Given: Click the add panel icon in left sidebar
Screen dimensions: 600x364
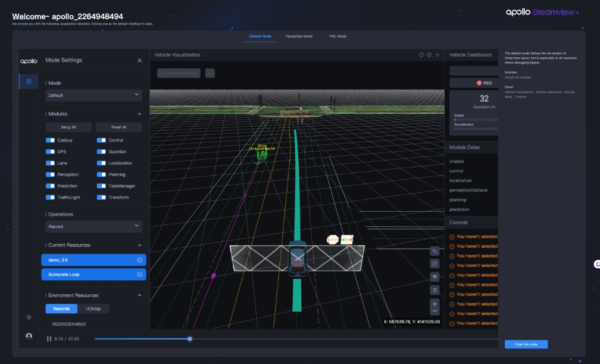Looking at the screenshot, I should 29,317.
